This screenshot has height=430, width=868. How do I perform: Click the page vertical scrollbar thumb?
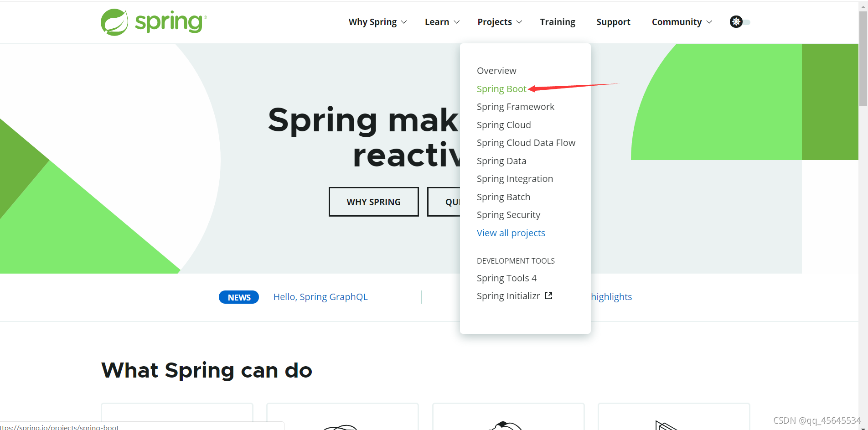pos(863,58)
